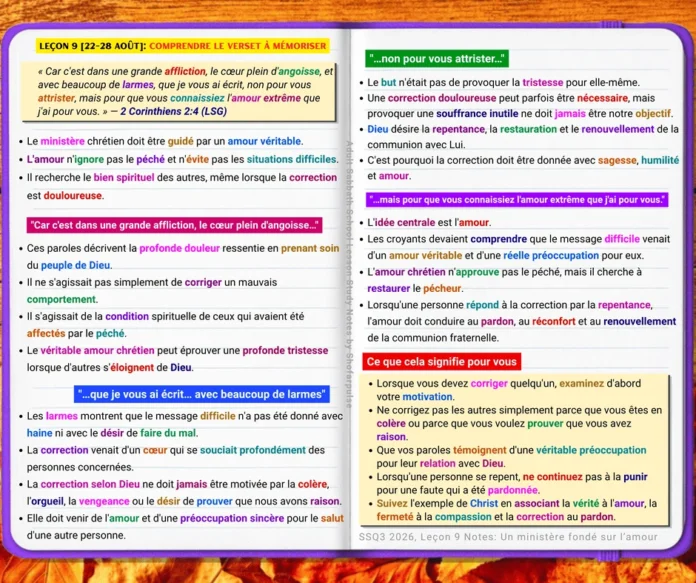Click the yellow heading "LEÇON 9 [22-28 AOÛT]:"
The image size is (696, 583).
[x=92, y=46]
